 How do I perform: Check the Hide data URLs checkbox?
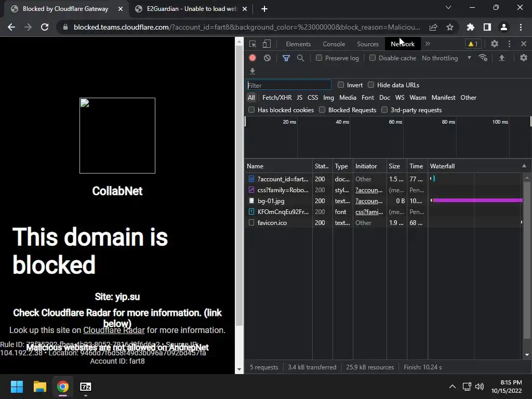point(371,85)
